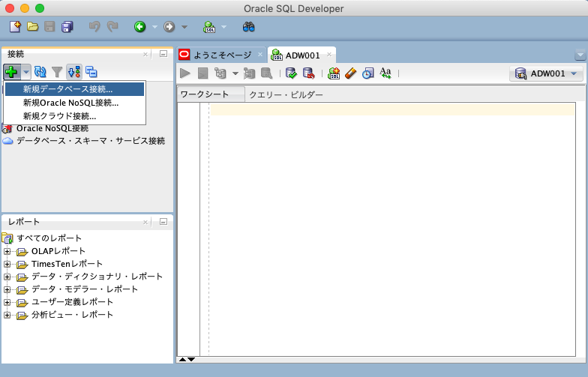Open the SQL History clock icon
The width and height of the screenshot is (588, 377).
[367, 73]
